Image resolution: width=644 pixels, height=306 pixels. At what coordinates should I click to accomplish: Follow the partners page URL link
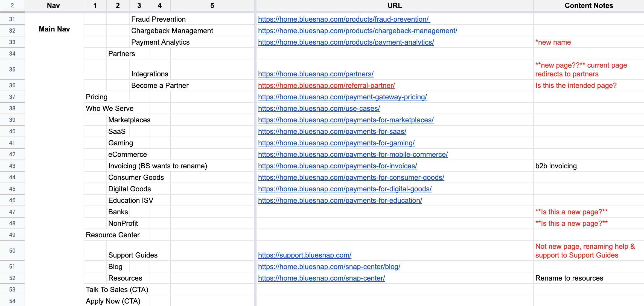(316, 74)
